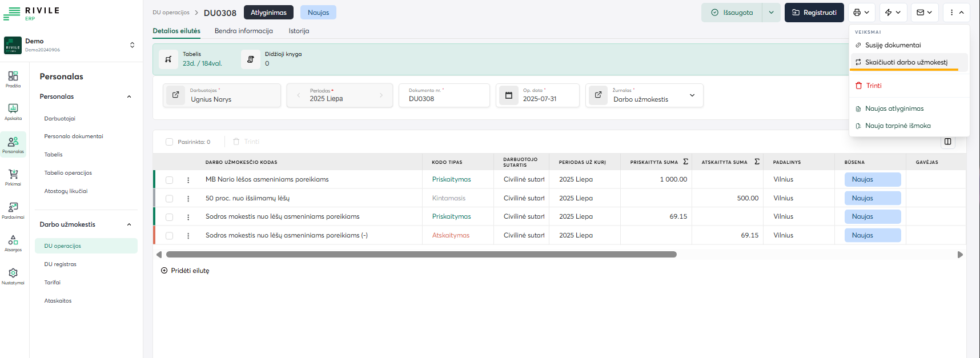Collapse the Darbo užmokestis sidebar group

point(129,224)
